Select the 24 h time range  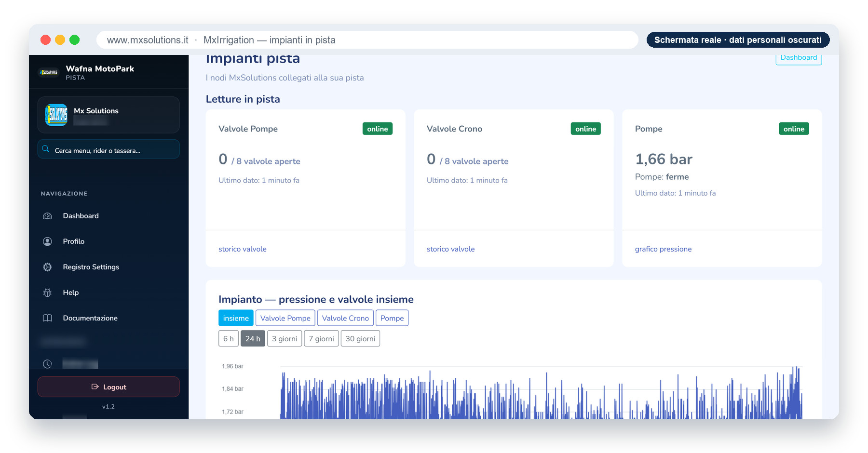coord(253,339)
